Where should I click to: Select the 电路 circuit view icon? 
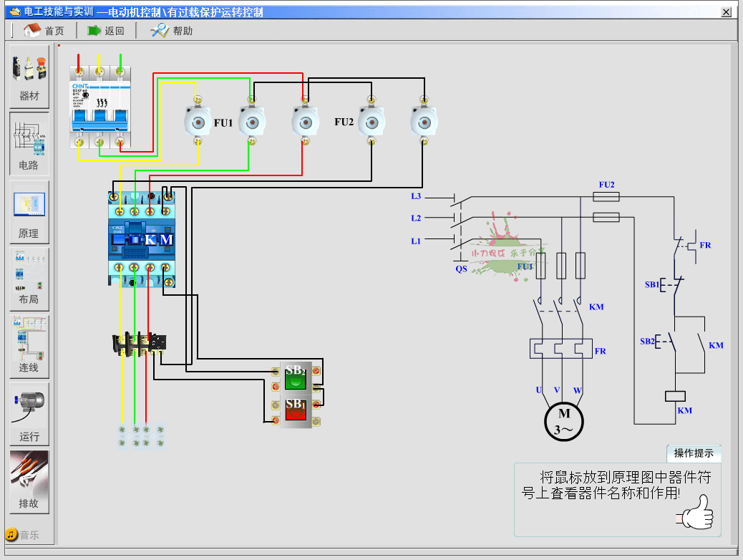click(29, 145)
